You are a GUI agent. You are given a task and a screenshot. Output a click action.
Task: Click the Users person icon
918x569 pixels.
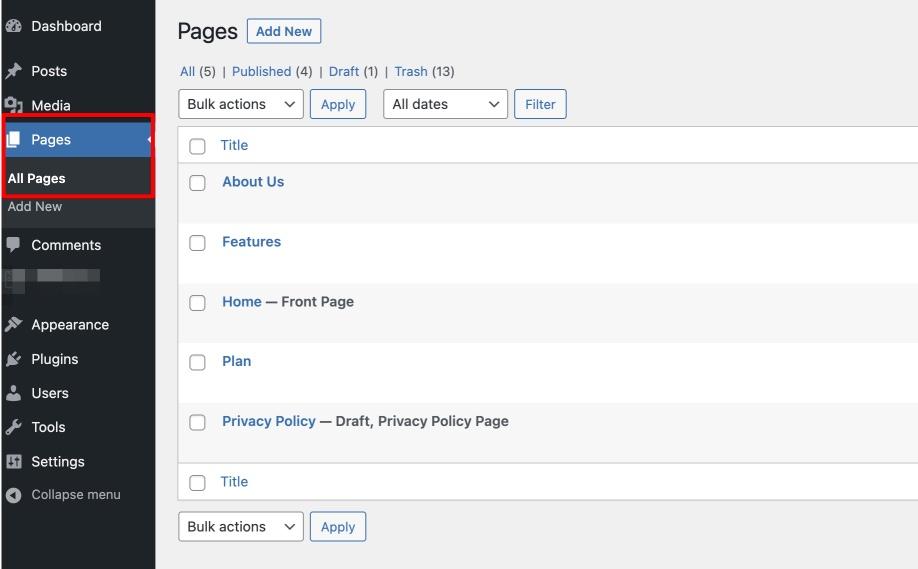pos(13,393)
